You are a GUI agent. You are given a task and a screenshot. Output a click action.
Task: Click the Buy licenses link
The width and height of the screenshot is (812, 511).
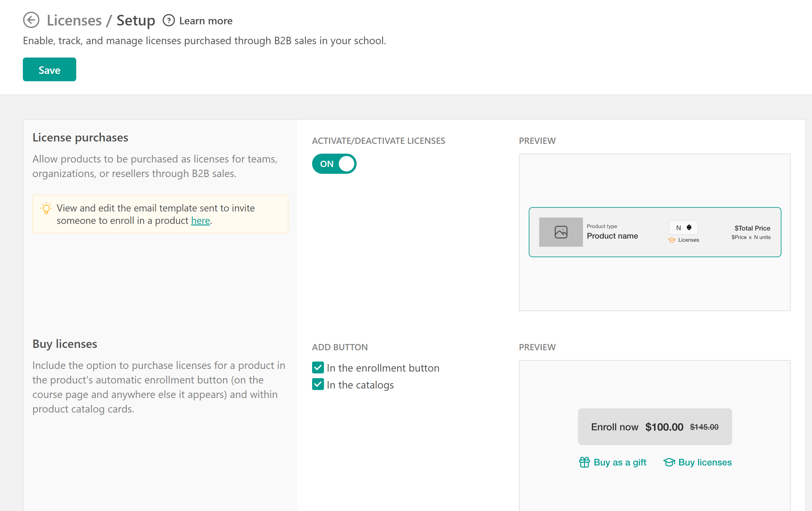(705, 462)
